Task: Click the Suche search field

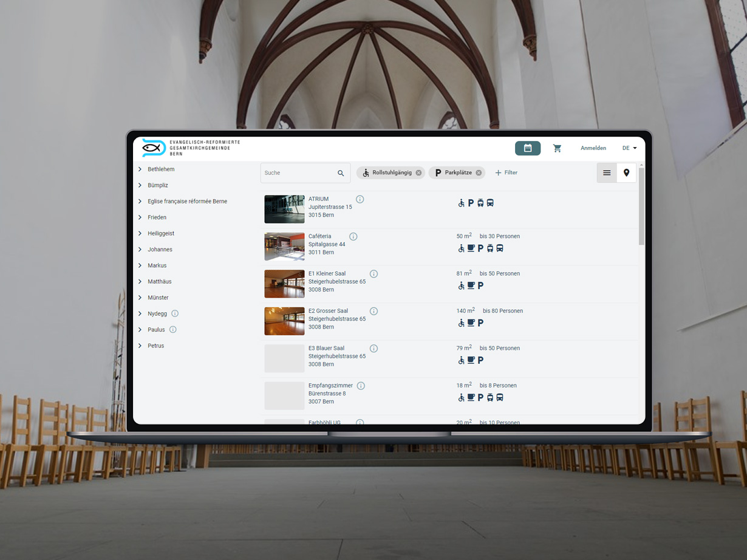Action: pos(298,173)
